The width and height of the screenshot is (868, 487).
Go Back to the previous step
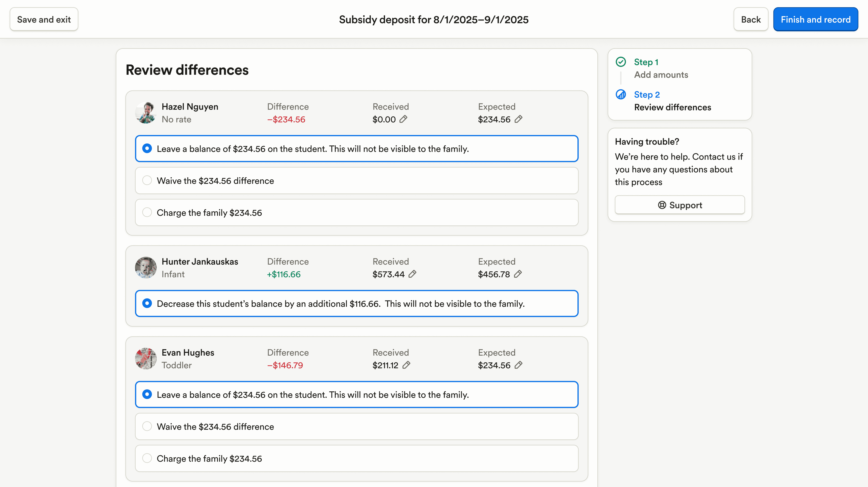tap(750, 19)
